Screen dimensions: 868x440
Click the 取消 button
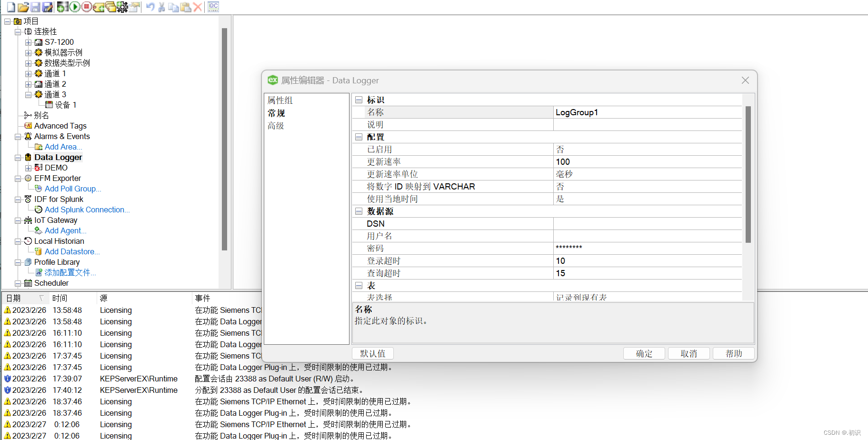[x=689, y=353]
